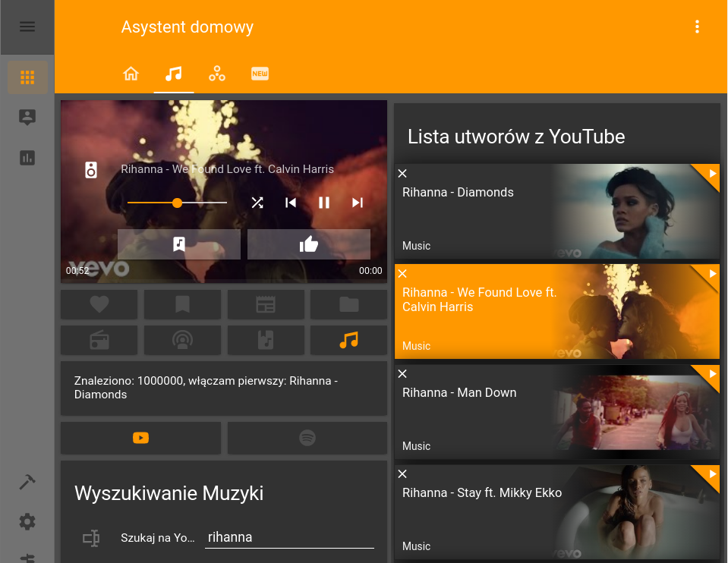The image size is (728, 563).
Task: Remove Rihanna - We Found Love from the list
Action: (x=402, y=274)
